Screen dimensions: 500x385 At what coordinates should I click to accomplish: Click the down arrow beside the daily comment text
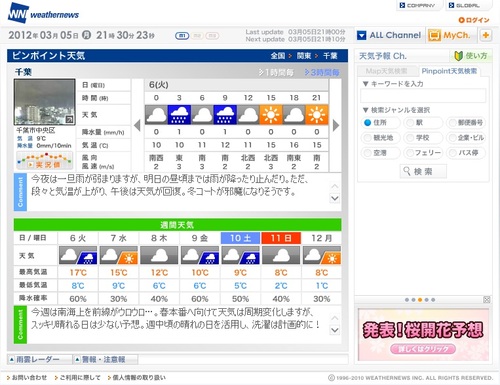[335, 198]
